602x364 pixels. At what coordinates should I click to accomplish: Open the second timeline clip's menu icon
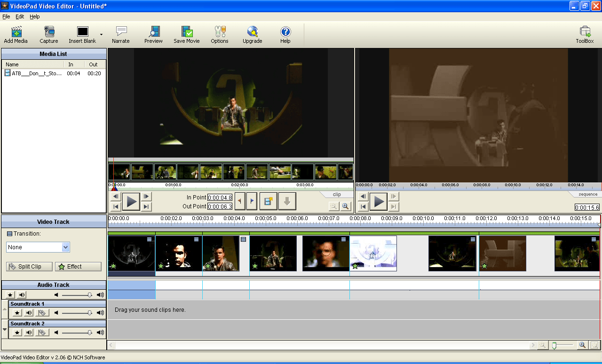(197, 239)
